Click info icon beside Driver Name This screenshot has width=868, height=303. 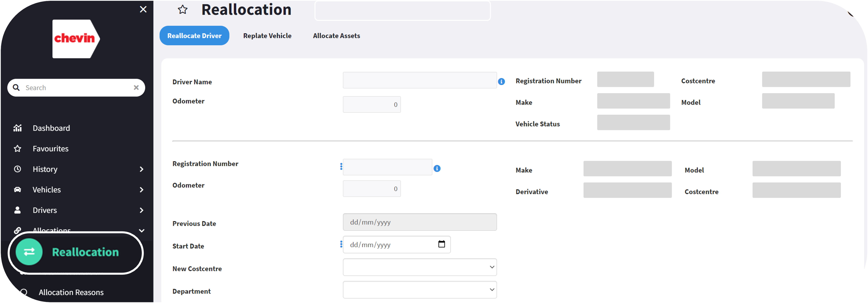(501, 82)
